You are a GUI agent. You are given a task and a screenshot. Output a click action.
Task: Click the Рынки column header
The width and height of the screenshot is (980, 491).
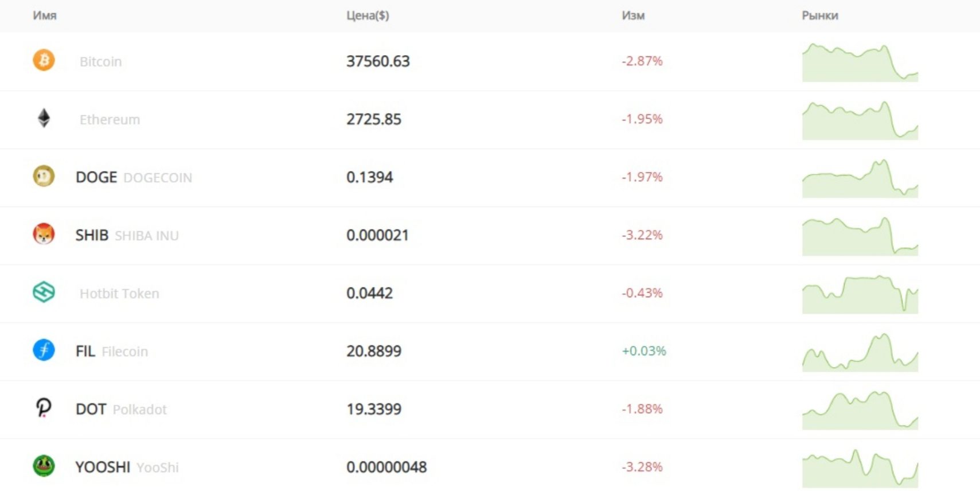coord(820,15)
